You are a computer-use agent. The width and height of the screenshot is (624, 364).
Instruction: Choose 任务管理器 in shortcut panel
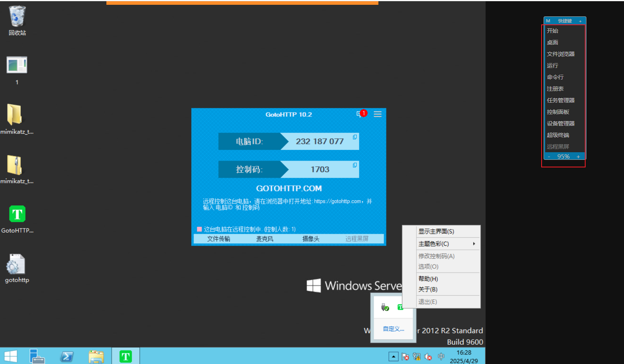[x=560, y=100]
